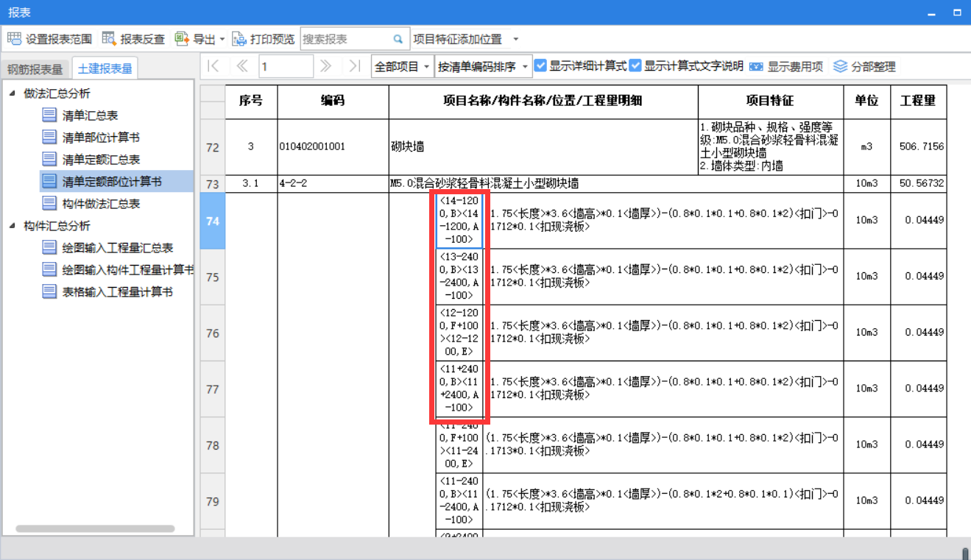This screenshot has height=560, width=971.
Task: Go to previous page arrow
Action: 241,66
